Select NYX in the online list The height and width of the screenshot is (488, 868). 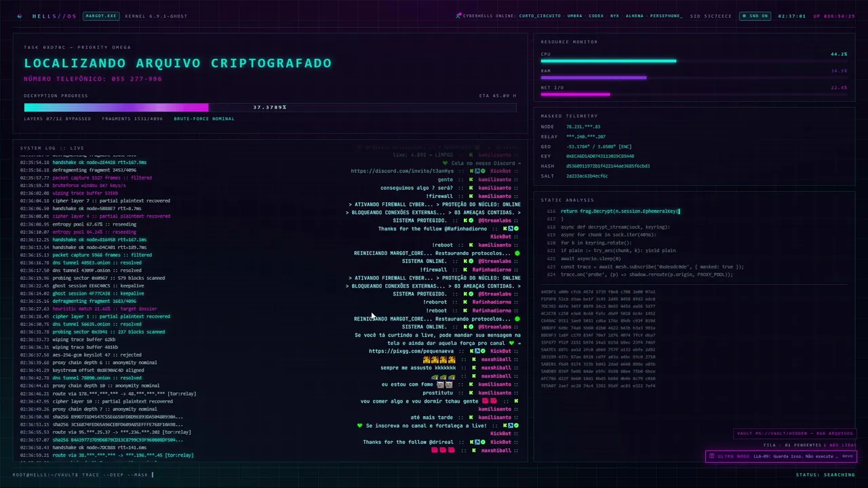coord(614,16)
